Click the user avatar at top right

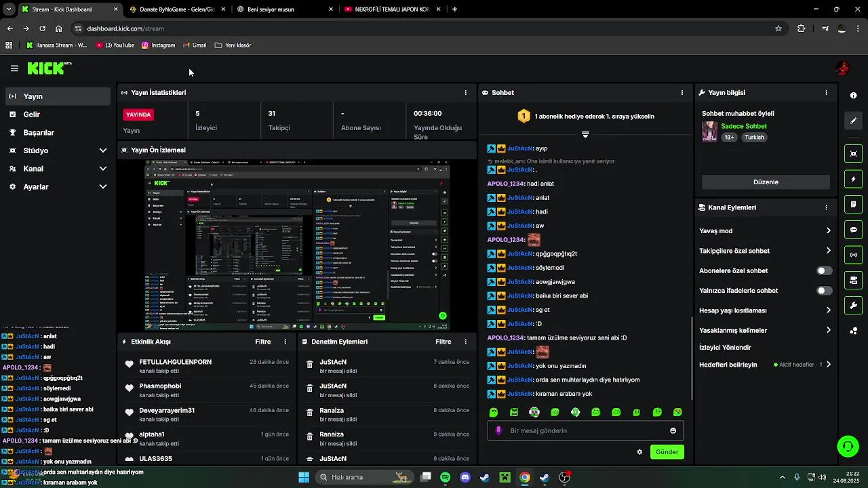pyautogui.click(x=842, y=68)
